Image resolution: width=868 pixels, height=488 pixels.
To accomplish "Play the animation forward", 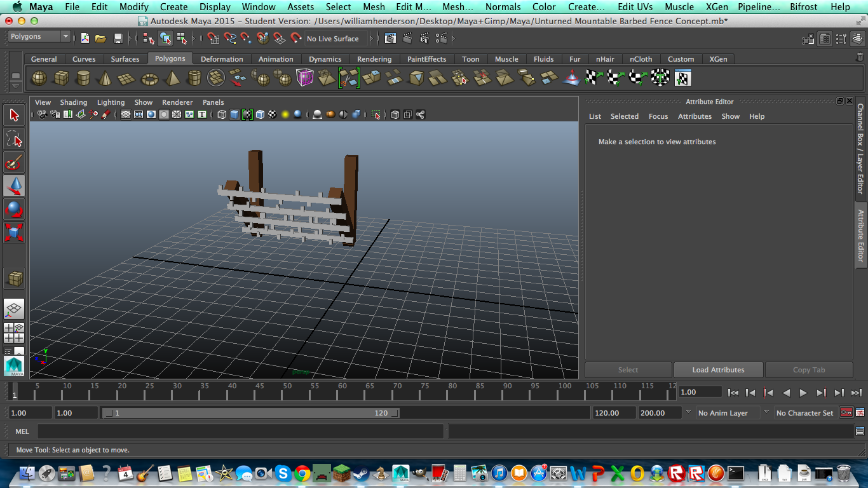I will pos(803,393).
